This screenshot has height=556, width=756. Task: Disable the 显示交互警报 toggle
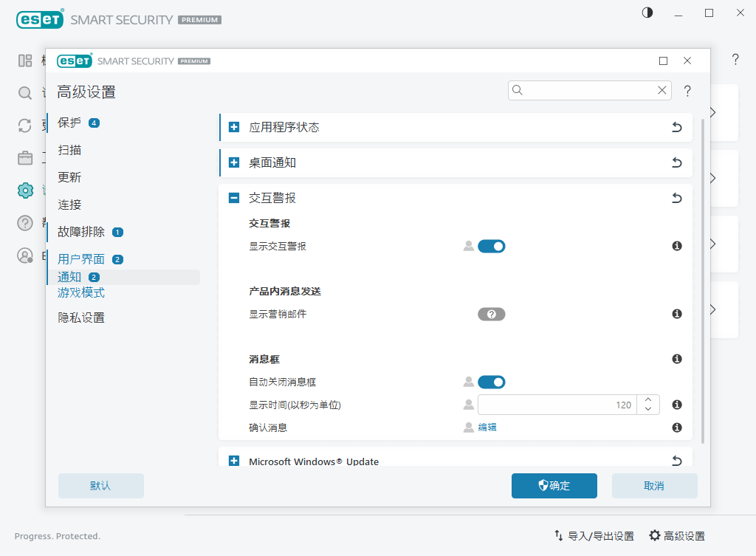pyautogui.click(x=492, y=246)
